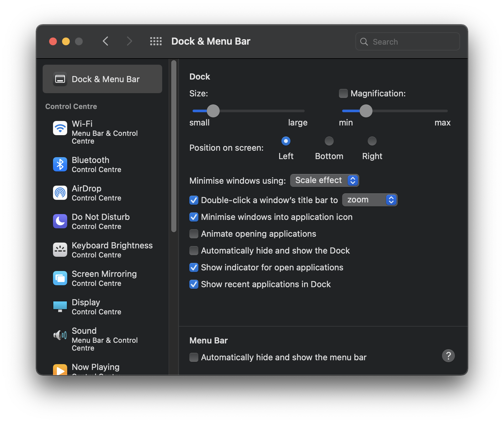Open Wi-Fi settings in sidebar
The height and width of the screenshot is (423, 504).
(102, 132)
